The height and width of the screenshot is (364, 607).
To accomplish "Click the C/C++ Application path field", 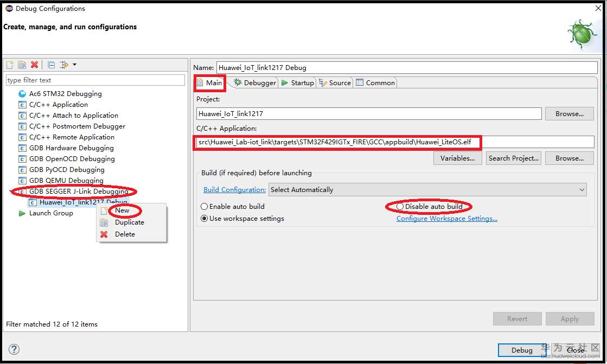I will [395, 142].
